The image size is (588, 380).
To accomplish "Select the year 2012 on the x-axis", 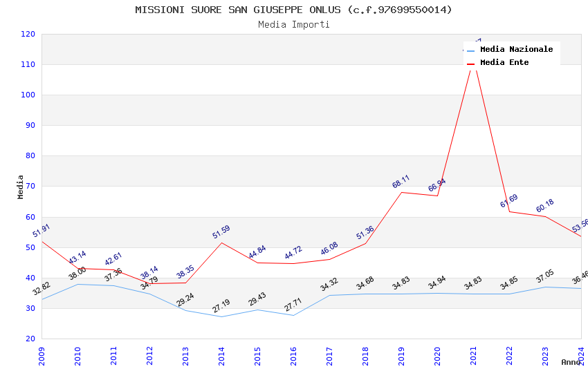I will [x=149, y=356].
